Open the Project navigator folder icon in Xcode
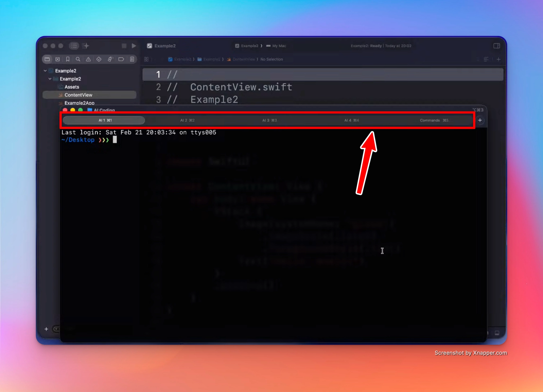 coord(47,59)
